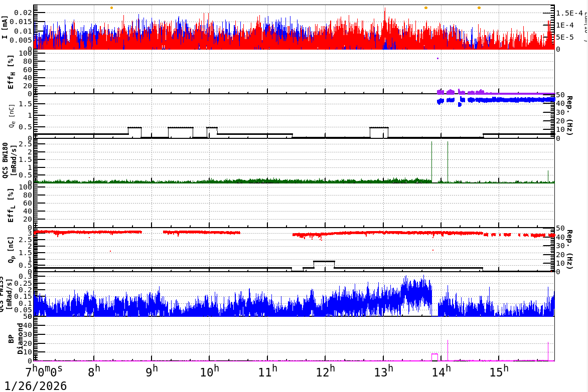Click the magenta spike near the right edge

tap(548, 351)
